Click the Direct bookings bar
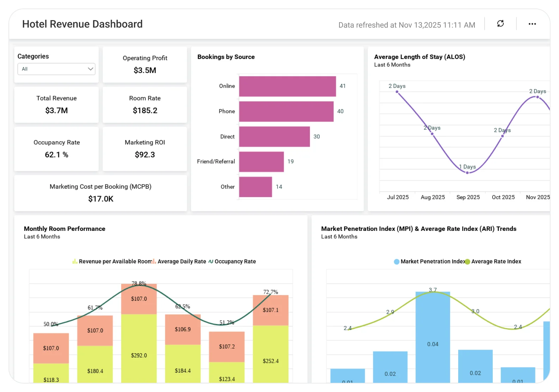The height and width of the screenshot is (392, 559). tap(275, 136)
